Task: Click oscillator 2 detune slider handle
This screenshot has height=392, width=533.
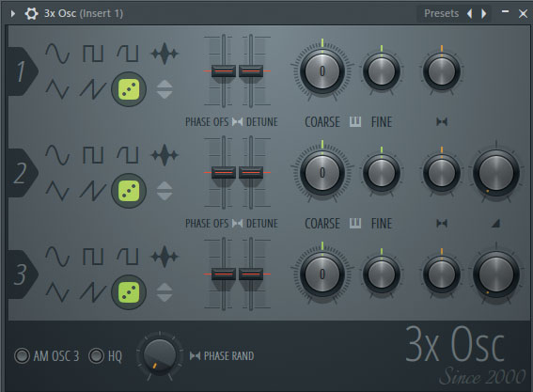Action: [251, 172]
